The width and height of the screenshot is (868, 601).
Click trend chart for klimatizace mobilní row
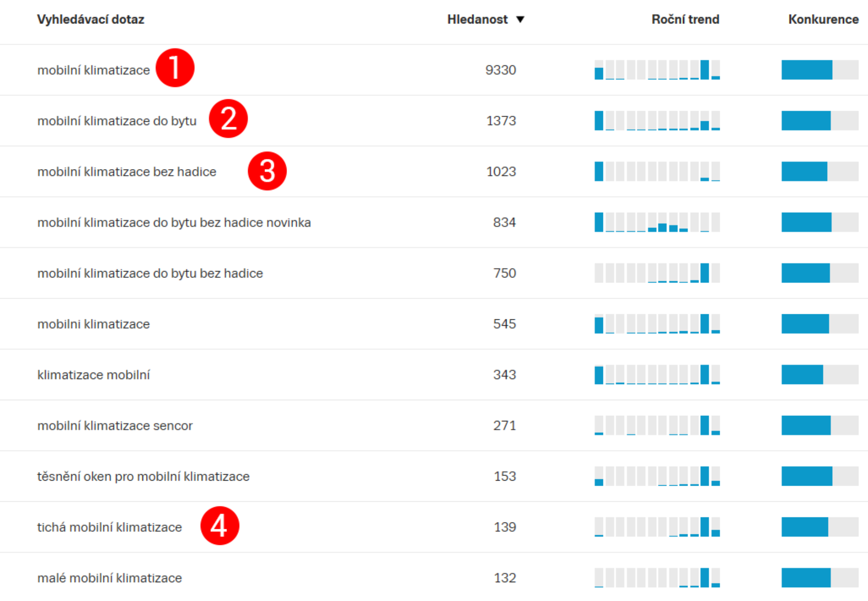657,374
